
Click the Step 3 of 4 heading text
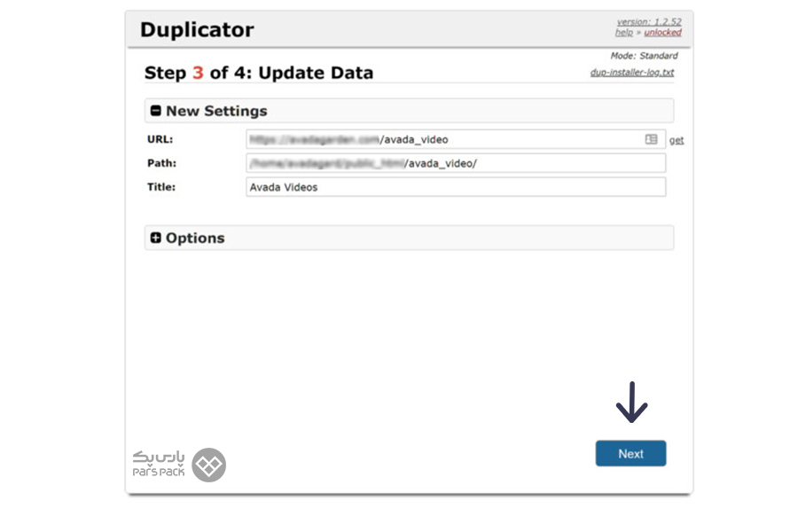click(x=259, y=73)
